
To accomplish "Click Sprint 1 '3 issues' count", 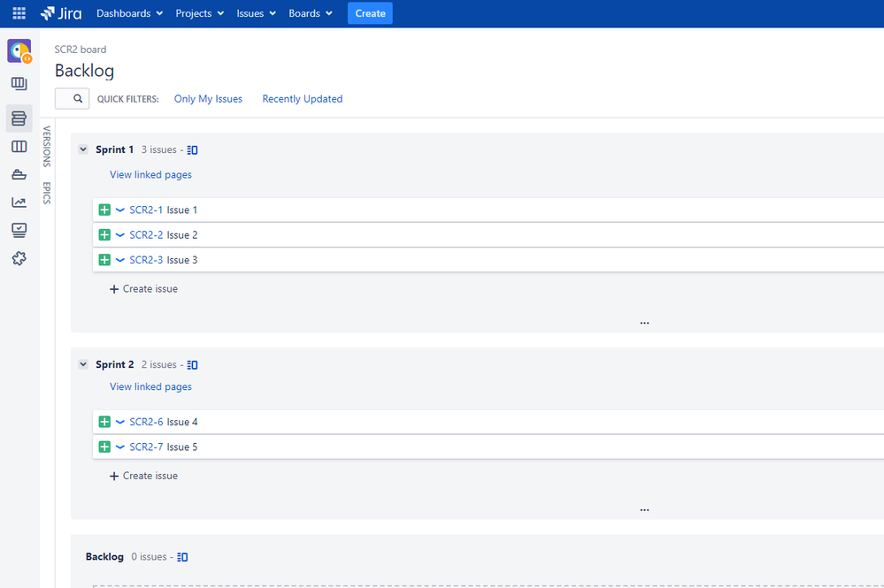I will [x=159, y=149].
